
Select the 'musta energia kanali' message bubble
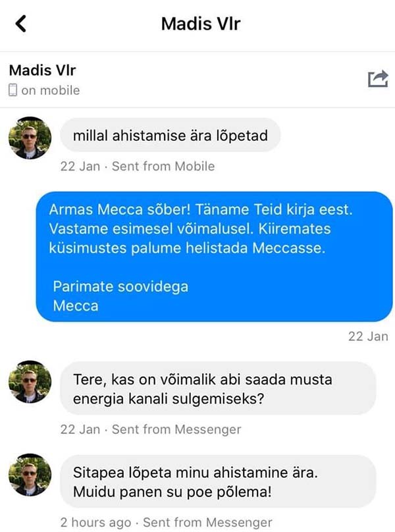coord(218,388)
